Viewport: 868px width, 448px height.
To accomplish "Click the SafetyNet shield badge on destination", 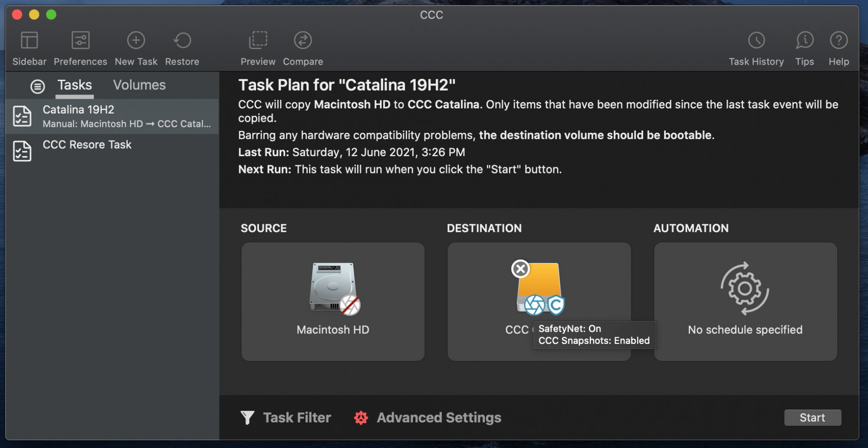I will pos(556,305).
